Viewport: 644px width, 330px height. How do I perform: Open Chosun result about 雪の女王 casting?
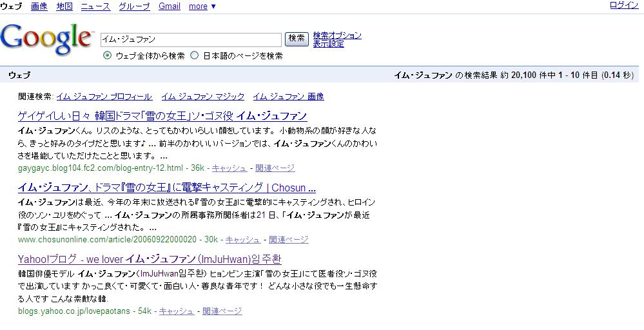[x=167, y=188]
